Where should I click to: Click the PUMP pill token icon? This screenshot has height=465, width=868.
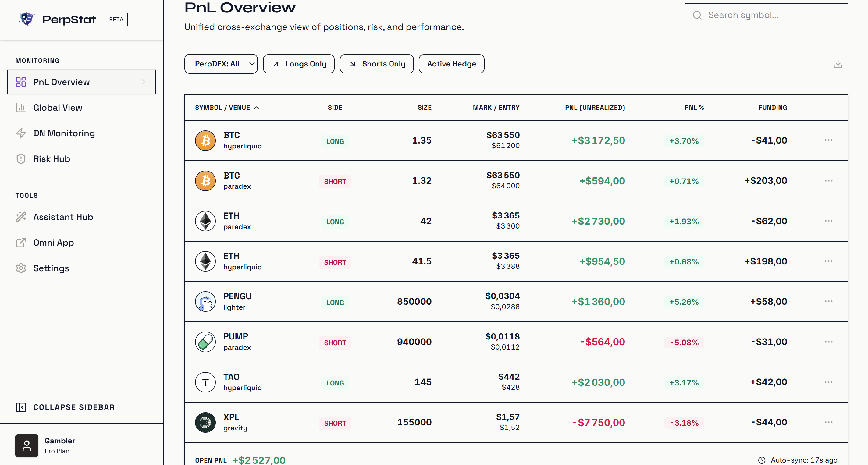tap(205, 342)
